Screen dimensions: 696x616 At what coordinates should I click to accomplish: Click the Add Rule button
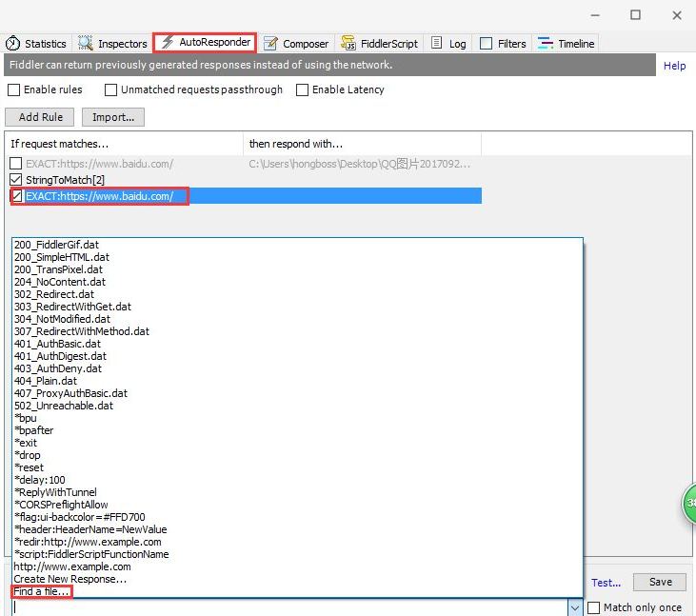(x=40, y=117)
